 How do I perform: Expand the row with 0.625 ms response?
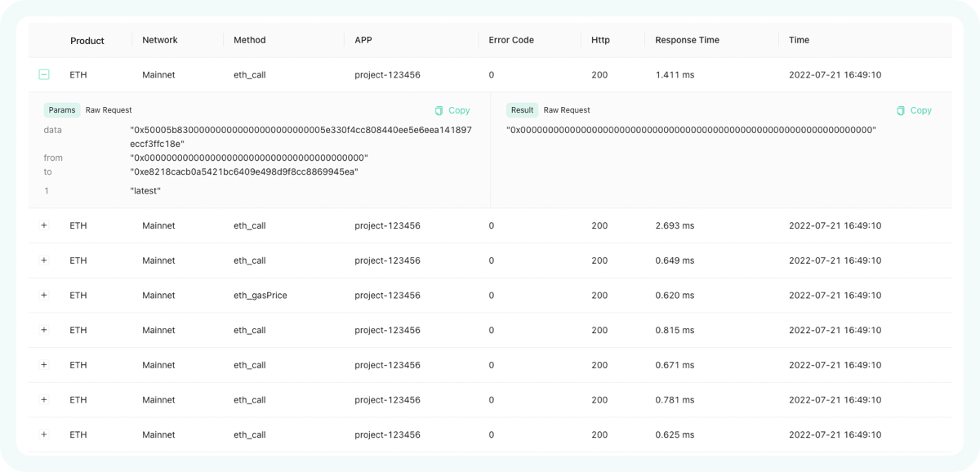(44, 434)
